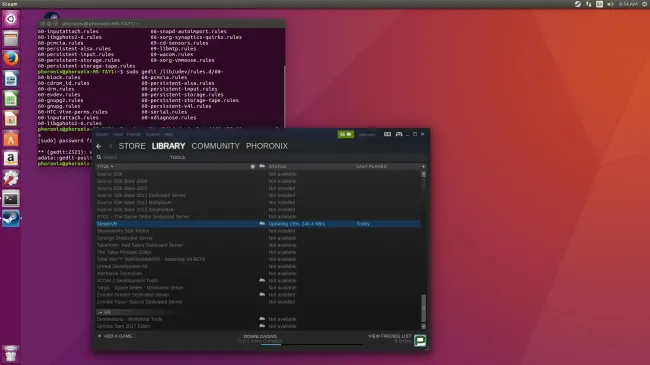Open the power/session menu in the top panel
650x365 pixels.
(x=645, y=4)
